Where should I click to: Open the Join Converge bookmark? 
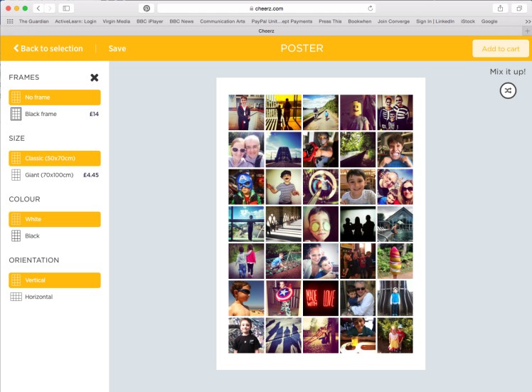pos(393,21)
